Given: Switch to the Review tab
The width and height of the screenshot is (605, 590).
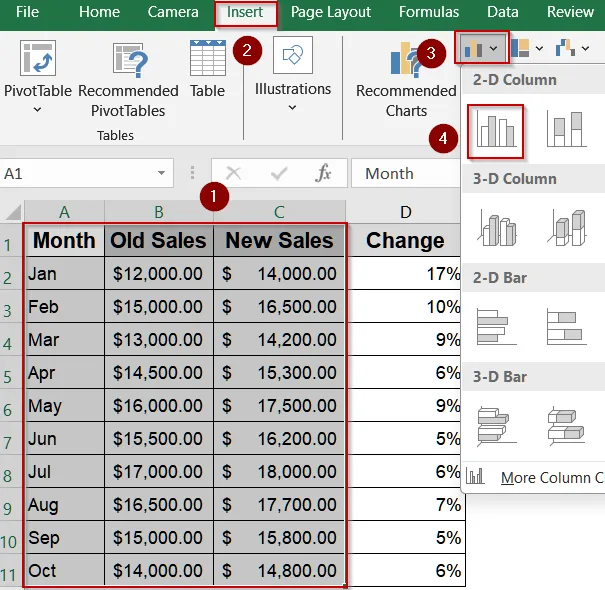Looking at the screenshot, I should (x=570, y=12).
